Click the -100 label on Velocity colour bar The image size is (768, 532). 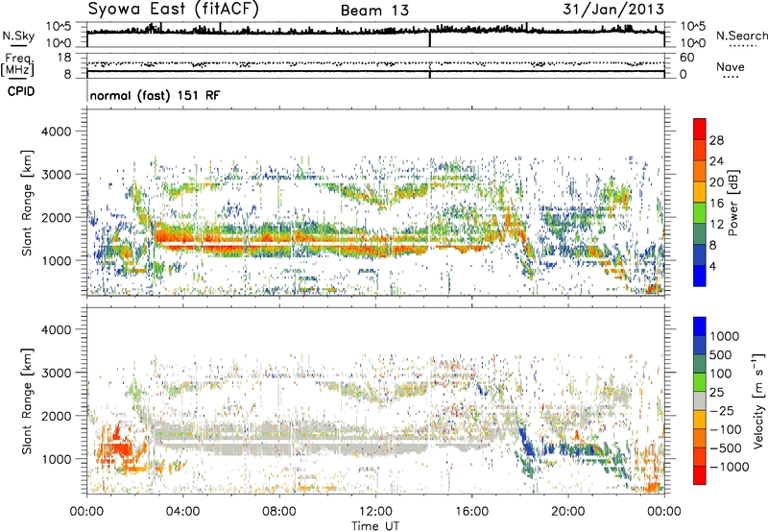pos(726,429)
